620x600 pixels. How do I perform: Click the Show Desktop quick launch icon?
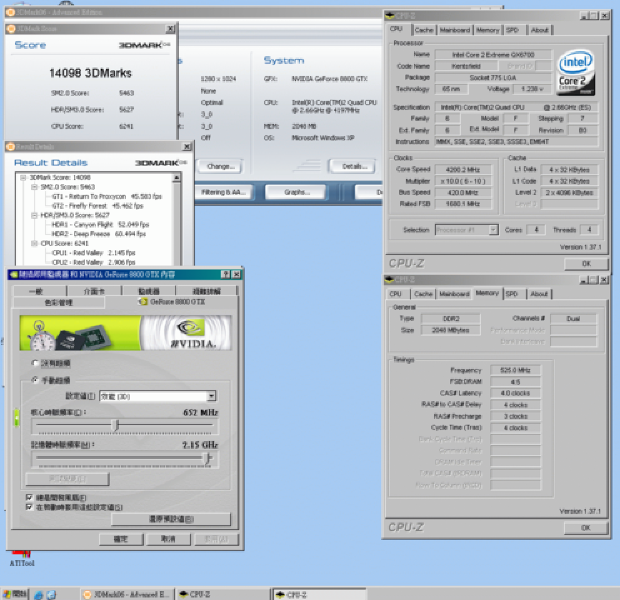click(x=51, y=594)
